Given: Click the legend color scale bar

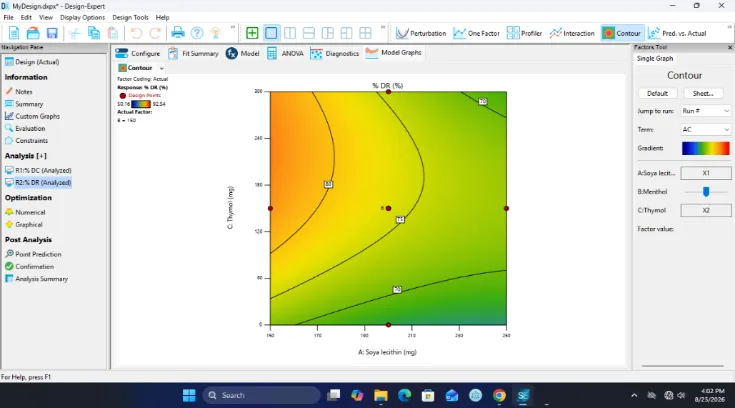Looking at the screenshot, I should (x=141, y=104).
